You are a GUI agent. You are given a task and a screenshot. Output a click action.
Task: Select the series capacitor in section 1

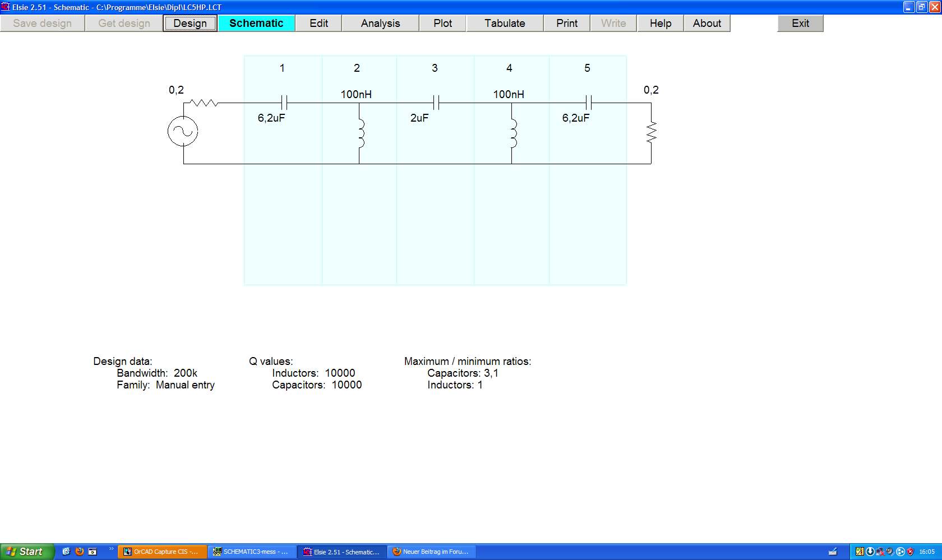284,103
